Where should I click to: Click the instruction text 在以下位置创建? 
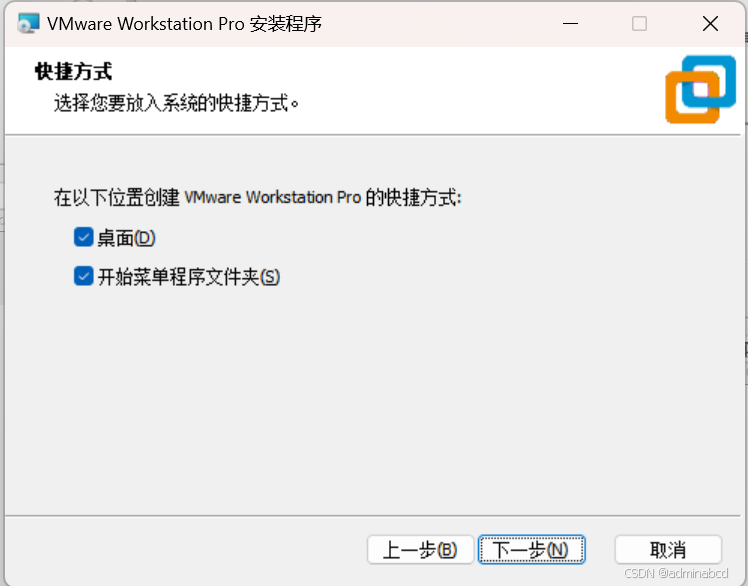coord(116,198)
